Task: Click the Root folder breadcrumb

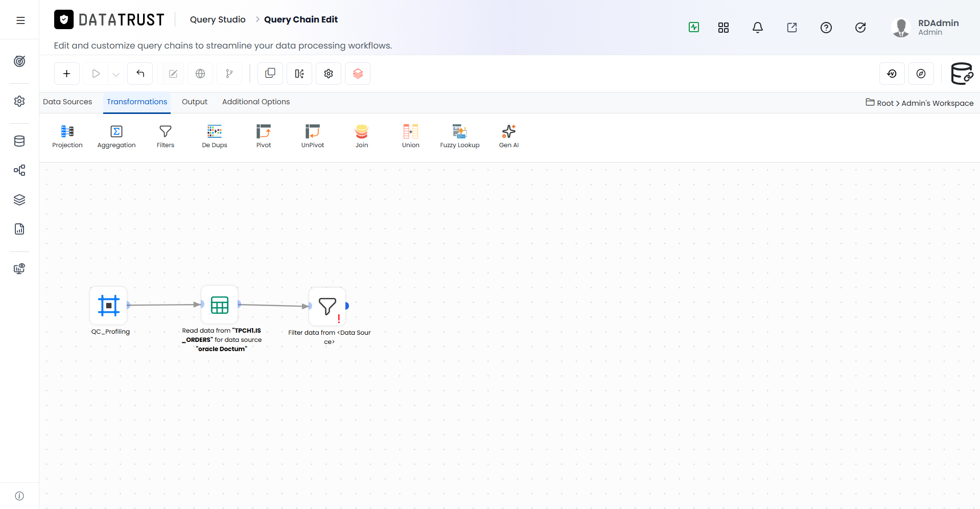Action: (880, 103)
